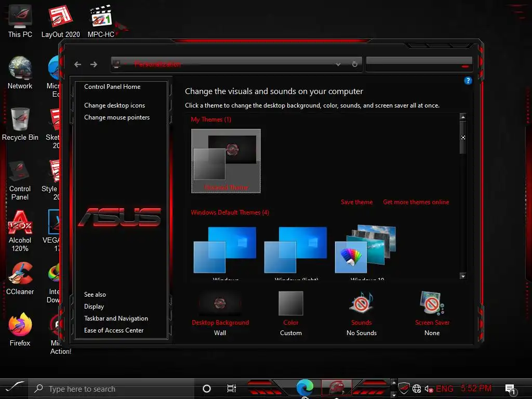Click the muted volume tray icon

point(429,389)
